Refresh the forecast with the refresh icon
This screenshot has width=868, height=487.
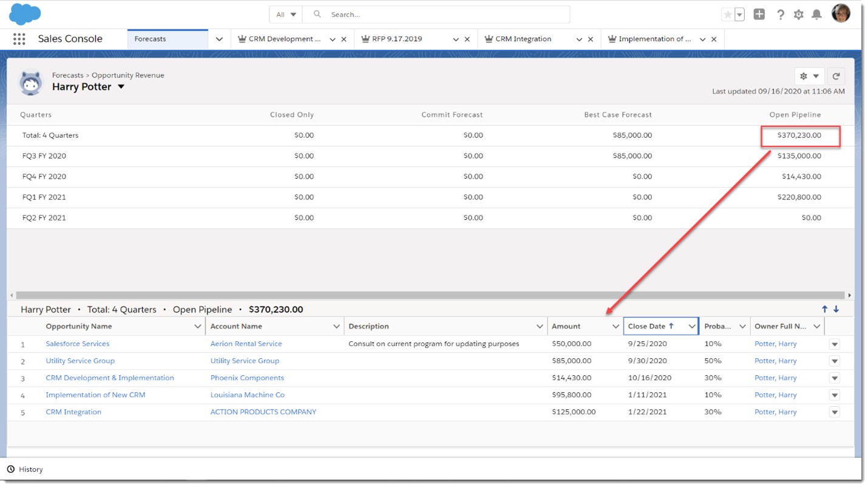tap(836, 76)
